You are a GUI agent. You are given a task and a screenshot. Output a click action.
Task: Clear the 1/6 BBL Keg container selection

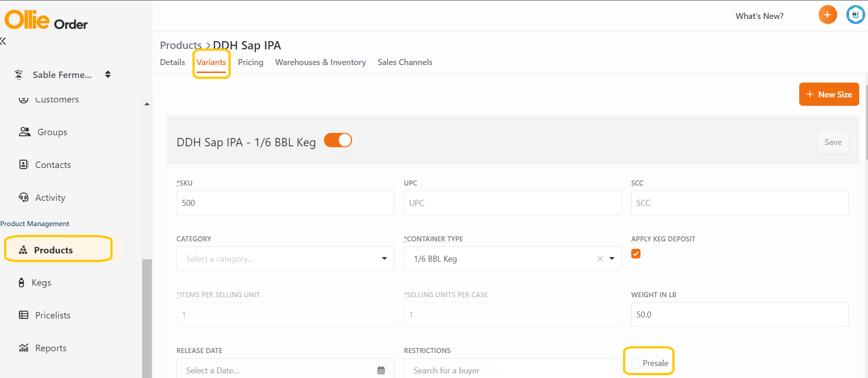pos(600,258)
